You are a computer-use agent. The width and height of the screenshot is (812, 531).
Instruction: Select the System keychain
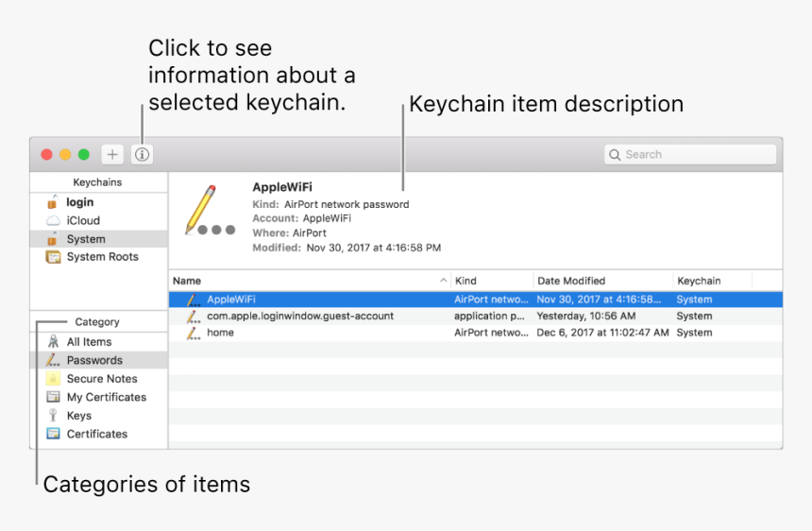(x=98, y=239)
